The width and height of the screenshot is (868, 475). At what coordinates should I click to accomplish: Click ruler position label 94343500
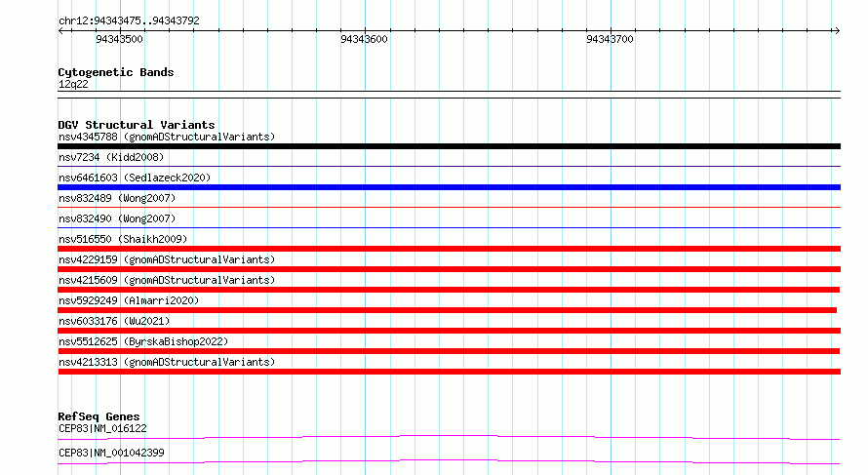[119, 39]
